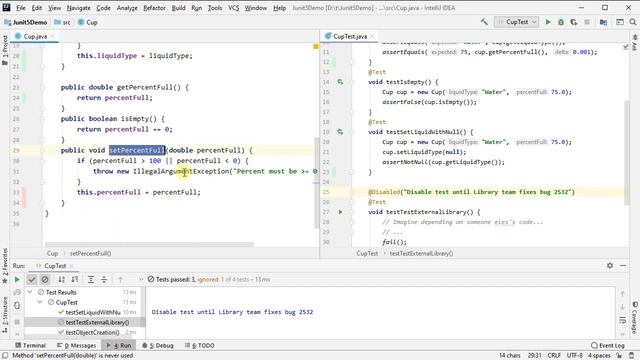Click the Junit5Demo breadcrumb in navigation bar
The image size is (640, 360).
coord(26,22)
